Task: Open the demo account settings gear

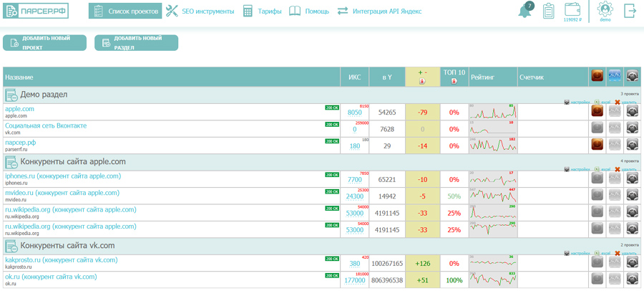Action: 605,9
